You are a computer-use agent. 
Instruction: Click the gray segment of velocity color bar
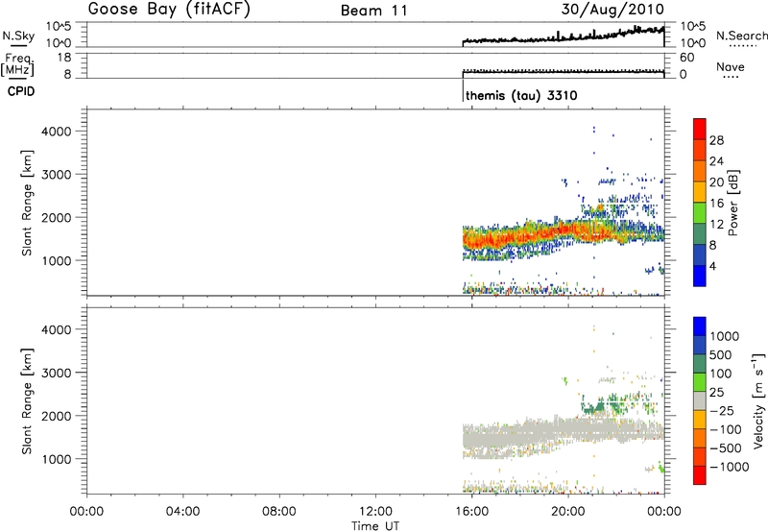(700, 401)
